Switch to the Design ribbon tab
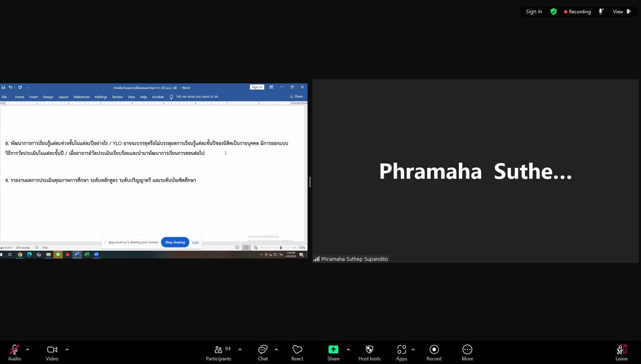This screenshot has width=641, height=364. point(48,97)
